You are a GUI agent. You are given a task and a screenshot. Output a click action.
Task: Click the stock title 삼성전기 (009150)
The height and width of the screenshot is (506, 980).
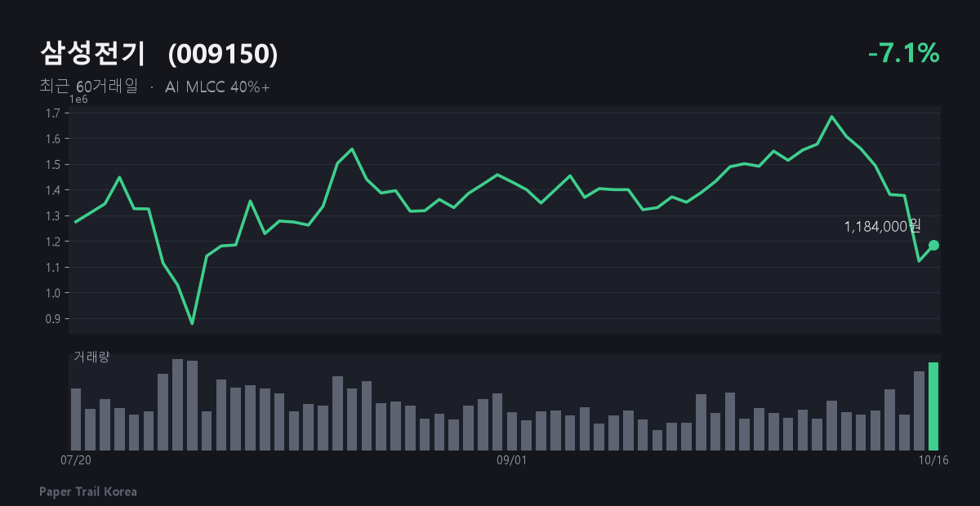(158, 54)
